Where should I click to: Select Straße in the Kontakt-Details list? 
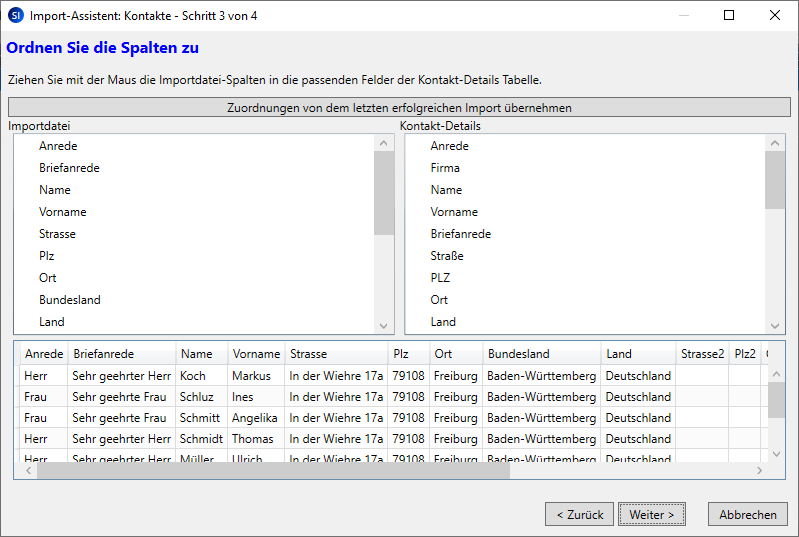(447, 256)
